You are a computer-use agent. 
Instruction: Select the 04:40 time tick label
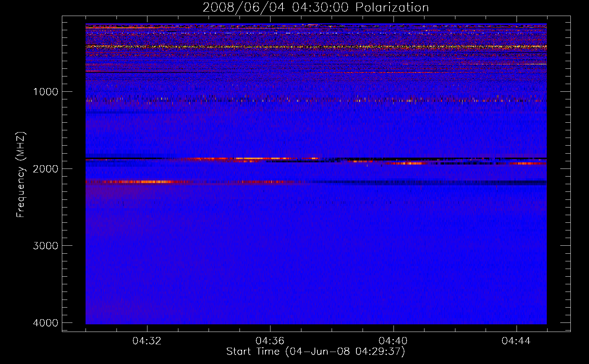(393, 341)
